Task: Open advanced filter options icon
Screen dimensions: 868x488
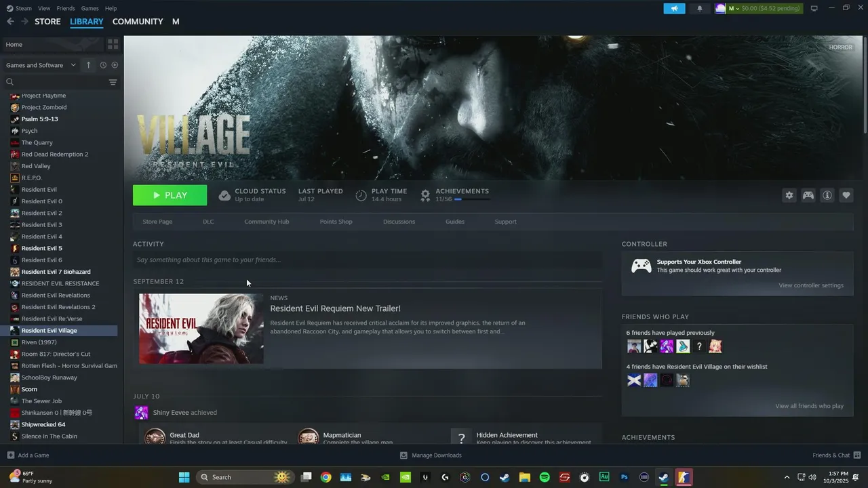Action: pyautogui.click(x=113, y=82)
